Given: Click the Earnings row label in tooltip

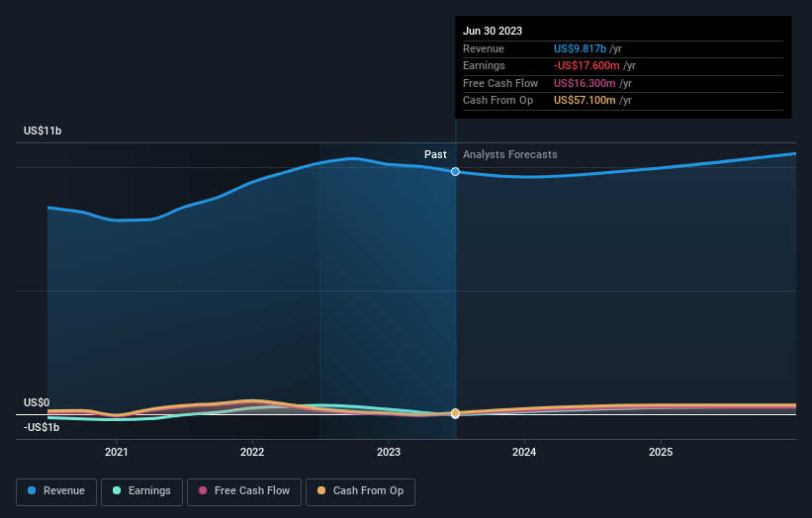Looking at the screenshot, I should [484, 65].
